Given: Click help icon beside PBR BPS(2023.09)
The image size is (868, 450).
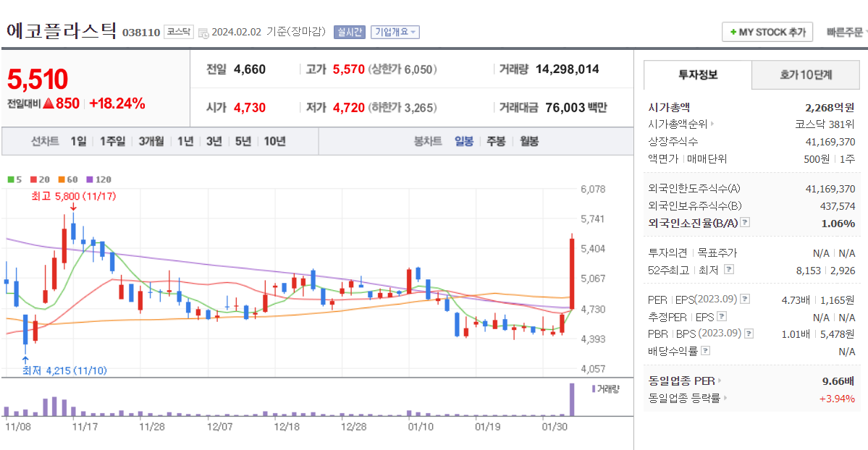Looking at the screenshot, I should (749, 334).
